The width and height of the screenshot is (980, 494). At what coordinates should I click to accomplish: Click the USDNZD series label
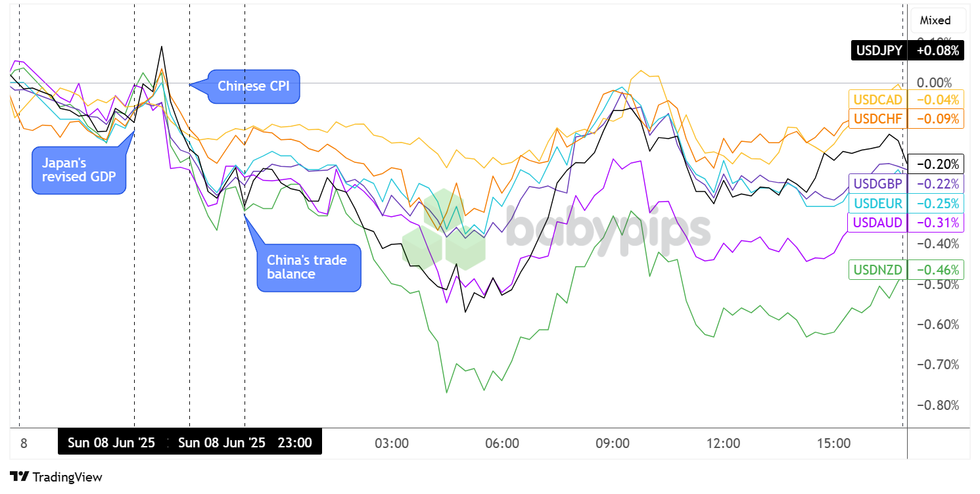click(878, 269)
